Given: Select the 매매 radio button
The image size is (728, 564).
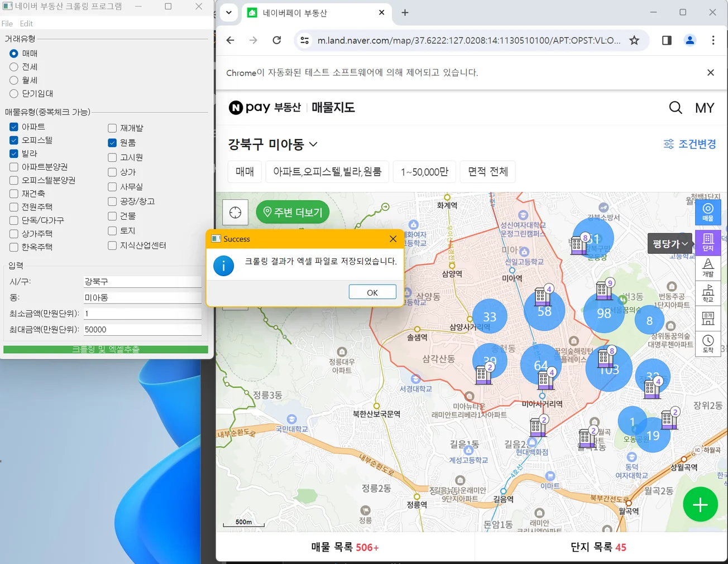Looking at the screenshot, I should click(14, 54).
